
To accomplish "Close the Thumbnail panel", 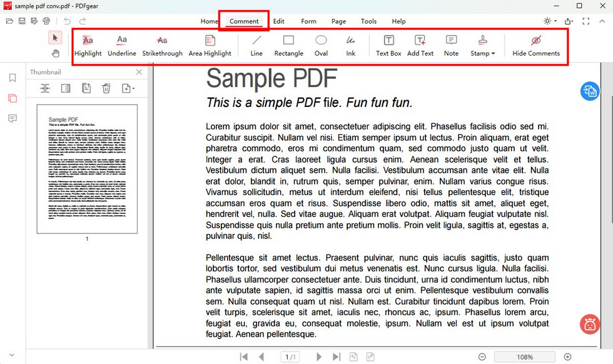I will (139, 72).
